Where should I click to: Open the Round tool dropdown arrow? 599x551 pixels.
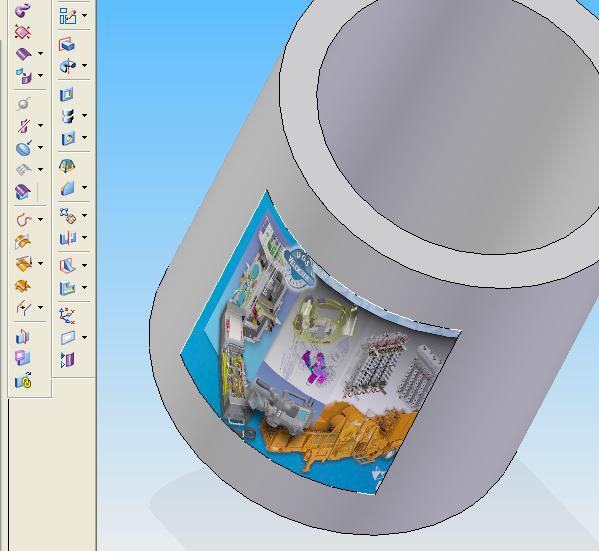click(x=84, y=188)
